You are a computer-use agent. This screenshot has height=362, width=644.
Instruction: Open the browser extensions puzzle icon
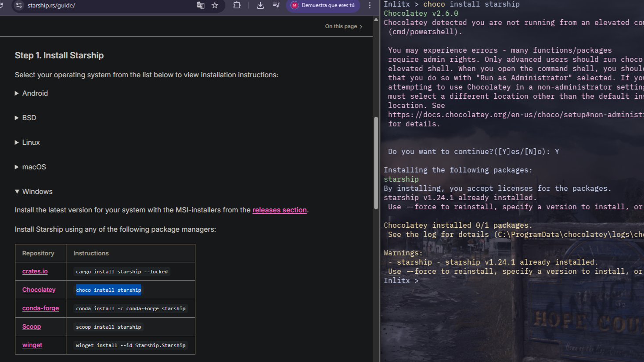coord(237,5)
